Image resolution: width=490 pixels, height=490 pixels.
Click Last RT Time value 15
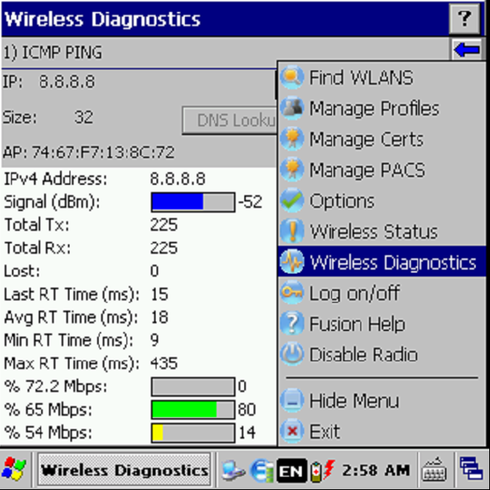pos(159,294)
